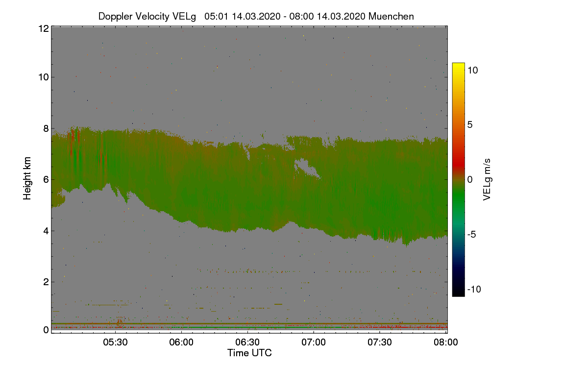Click the colorbar label 'VELg m/s'
Screen dimensions: 588x392
point(487,179)
